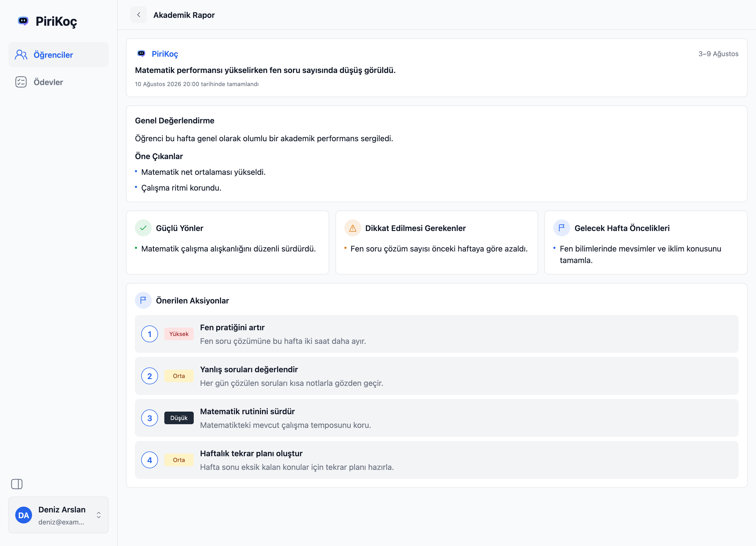The width and height of the screenshot is (756, 546).
Task: Click the green checkmark icon of Güçlü Yönler
Action: pyautogui.click(x=143, y=228)
